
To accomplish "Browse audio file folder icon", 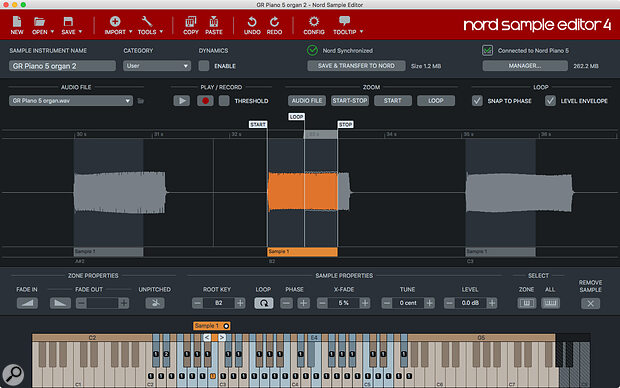I will tap(140, 101).
